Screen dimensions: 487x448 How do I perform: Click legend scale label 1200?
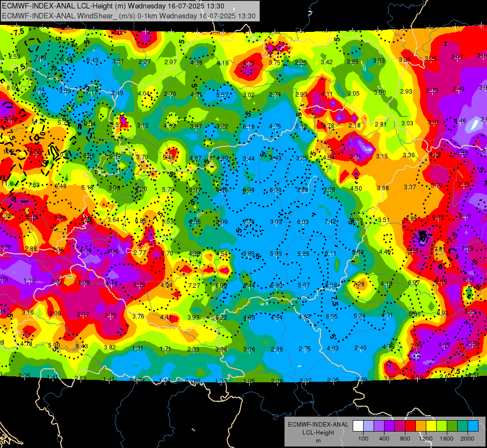click(425, 439)
